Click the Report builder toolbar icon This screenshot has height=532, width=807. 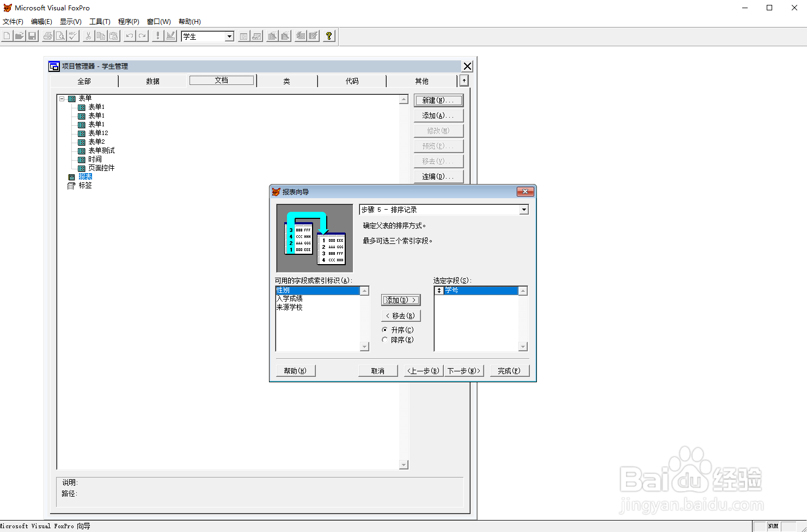pos(285,36)
